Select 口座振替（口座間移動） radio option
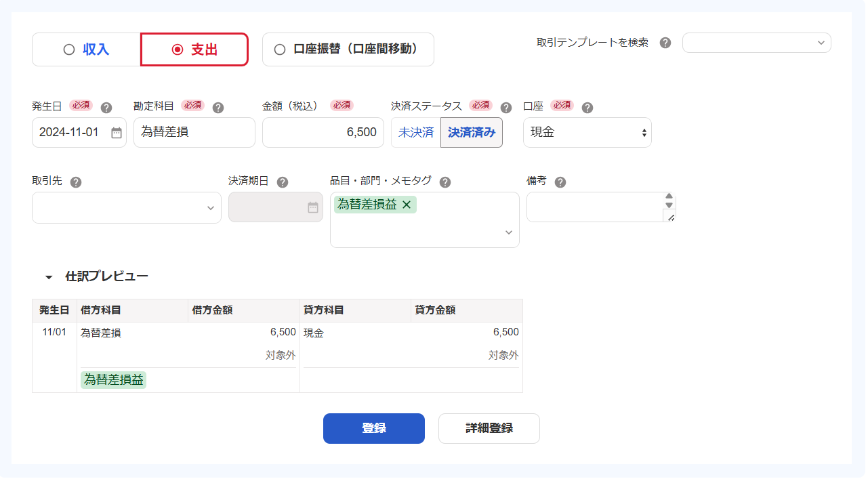868x479 pixels. 348,49
